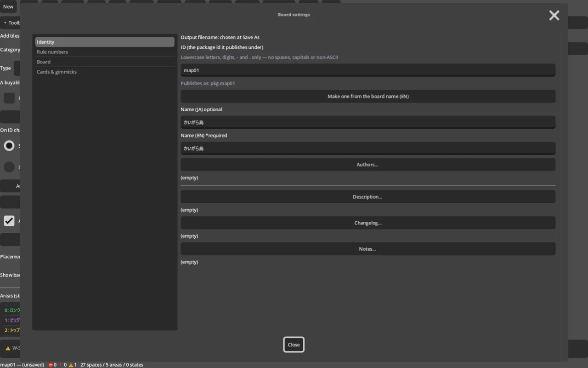Select area 2 in the Areas list
Image resolution: width=588 pixels, height=368 pixels.
[12, 330]
